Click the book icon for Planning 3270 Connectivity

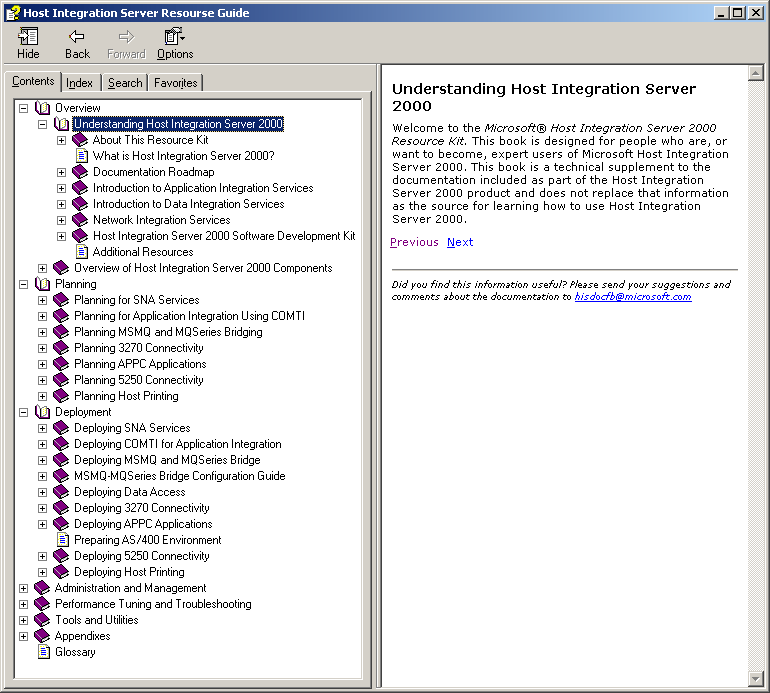(61, 348)
